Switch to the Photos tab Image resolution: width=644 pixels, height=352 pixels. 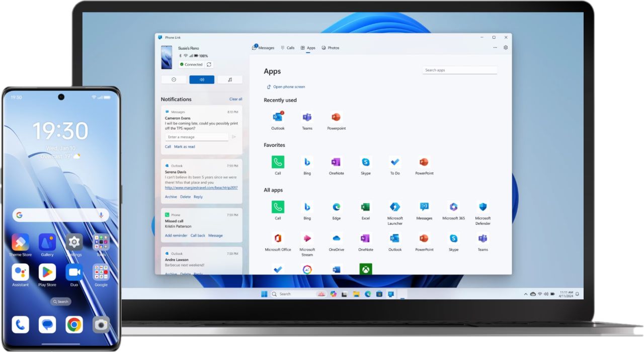(331, 48)
